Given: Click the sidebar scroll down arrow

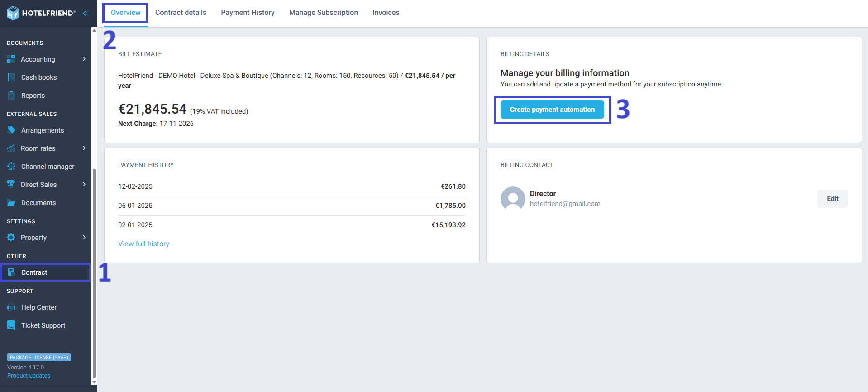Looking at the screenshot, I should pyautogui.click(x=94, y=382).
